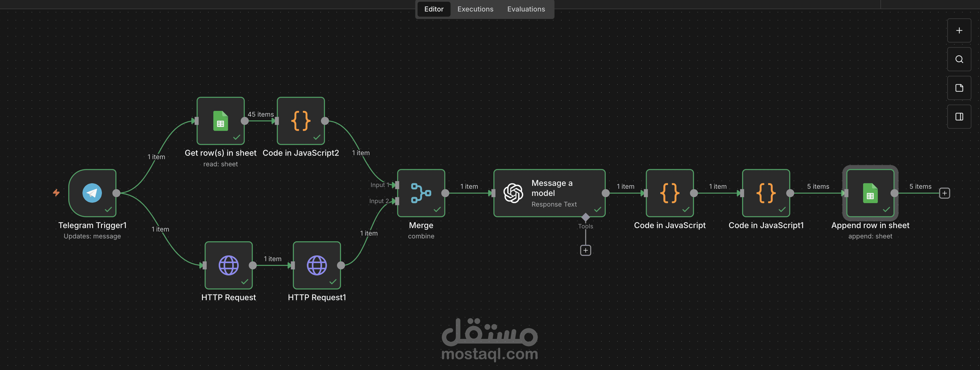The image size is (980, 370).
Task: Click the 'Updates: message' subtitle
Action: point(92,236)
